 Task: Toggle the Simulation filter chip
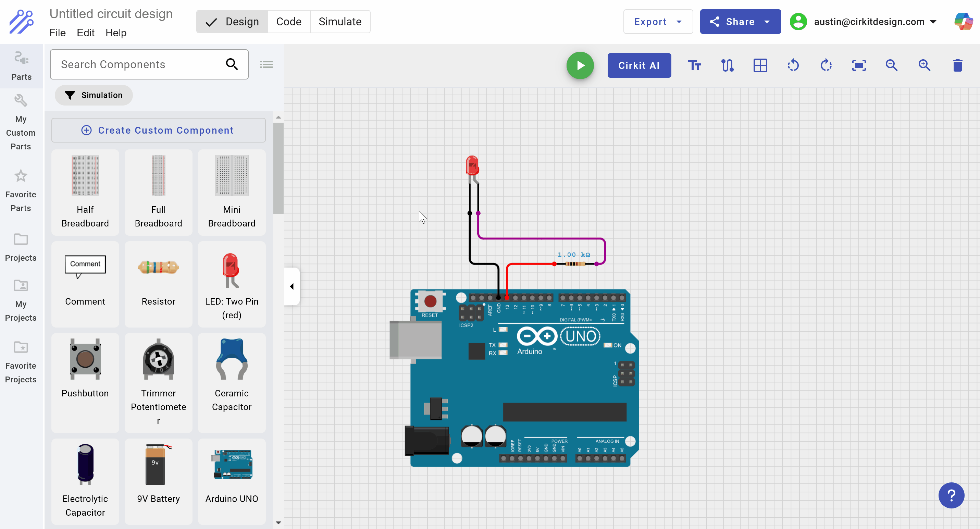[94, 95]
